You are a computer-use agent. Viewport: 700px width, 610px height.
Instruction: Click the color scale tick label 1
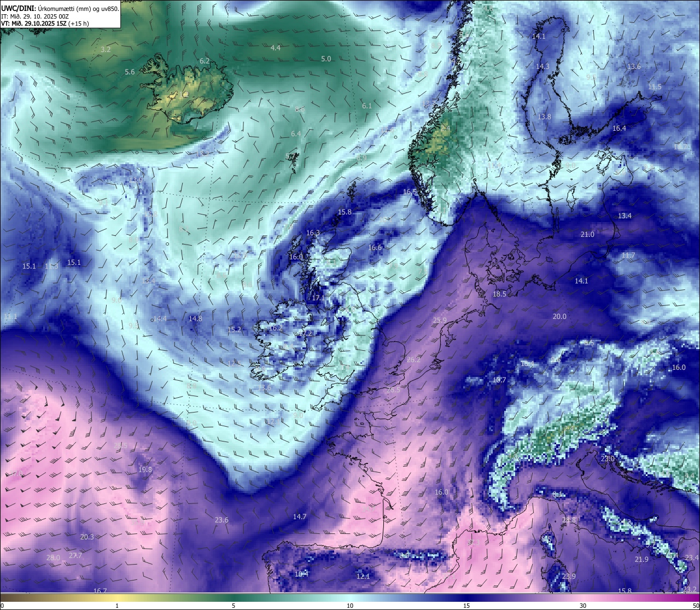pos(117,606)
